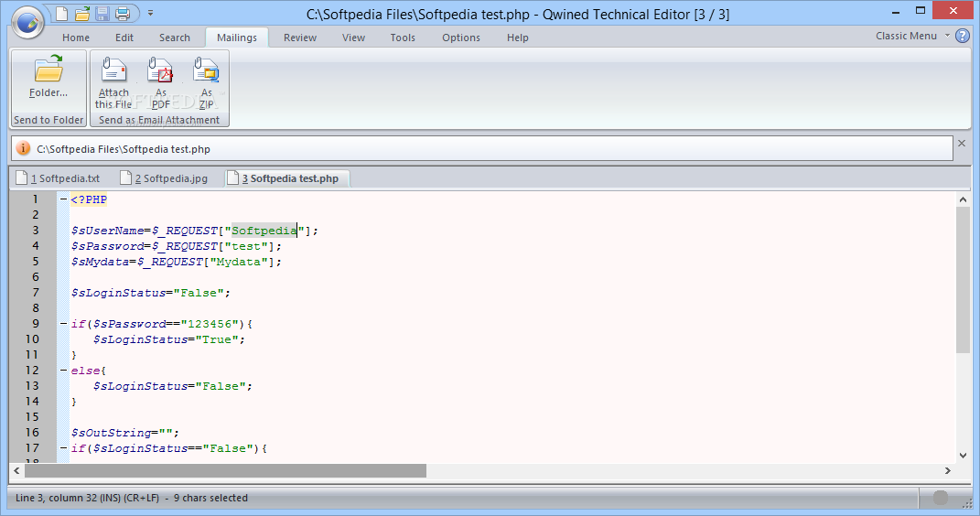Click the Open folder icon in quick access toolbar
Screen dimensions: 980x516
click(x=82, y=13)
